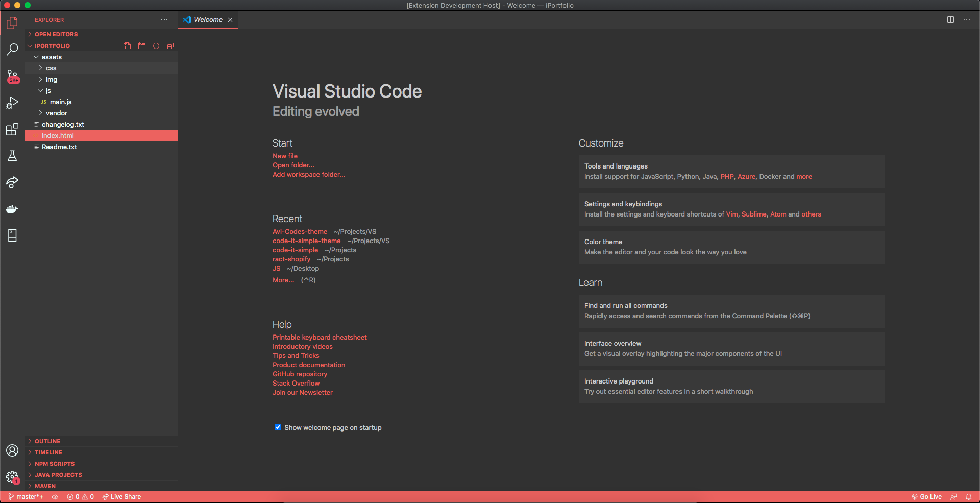Open the Accounts icon
Screen dimensions: 980x503
[x=12, y=450]
